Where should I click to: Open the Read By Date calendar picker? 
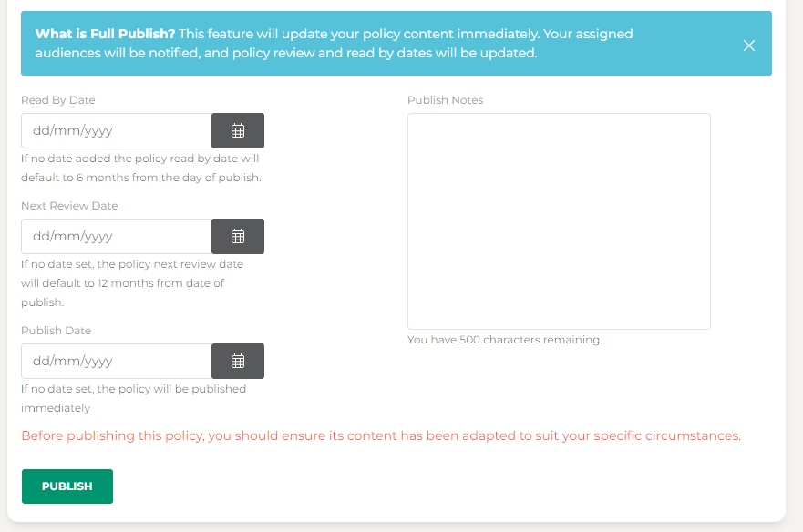coord(238,130)
